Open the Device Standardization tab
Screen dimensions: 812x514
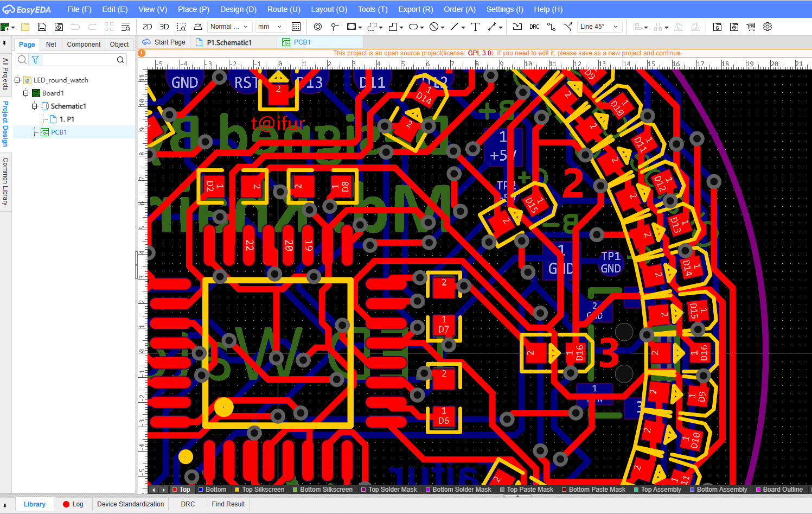[131, 504]
